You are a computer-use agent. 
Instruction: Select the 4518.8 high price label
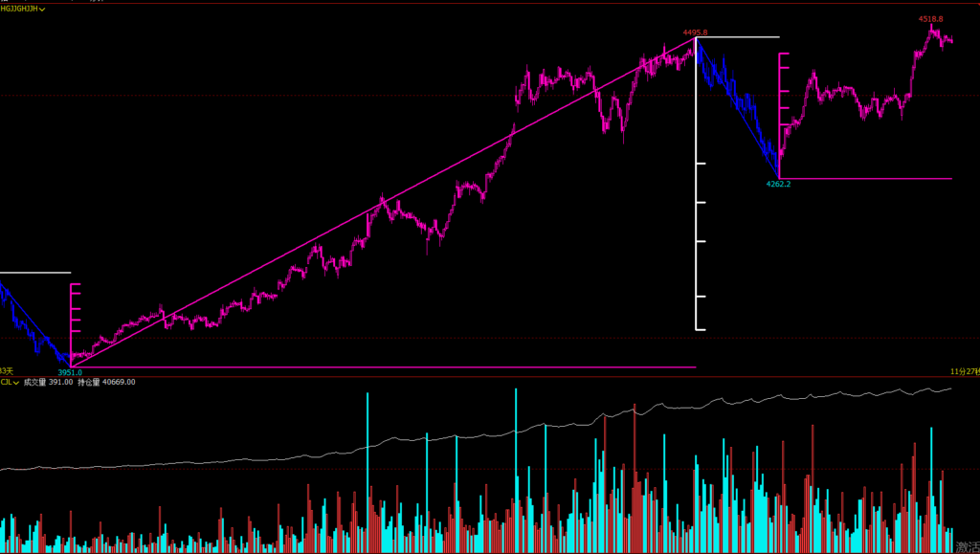coord(930,19)
